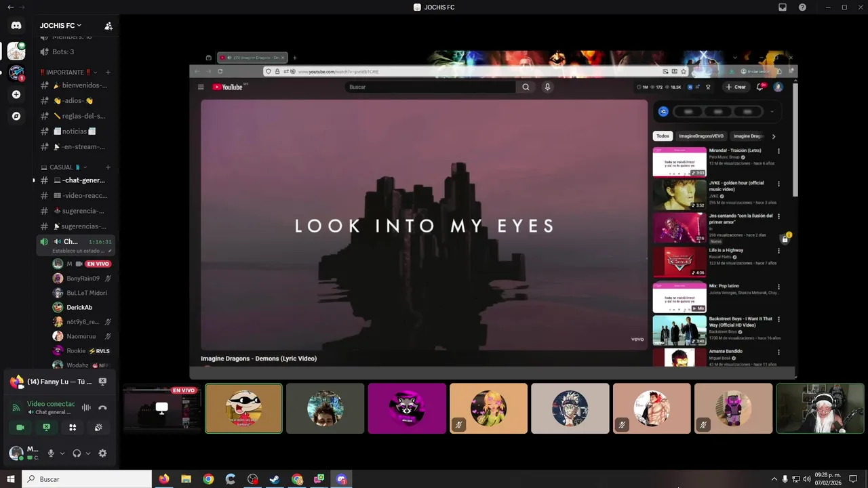The image size is (868, 488).
Task: Open the sugerencia-... channel with joystick emoji
Action: [x=75, y=211]
